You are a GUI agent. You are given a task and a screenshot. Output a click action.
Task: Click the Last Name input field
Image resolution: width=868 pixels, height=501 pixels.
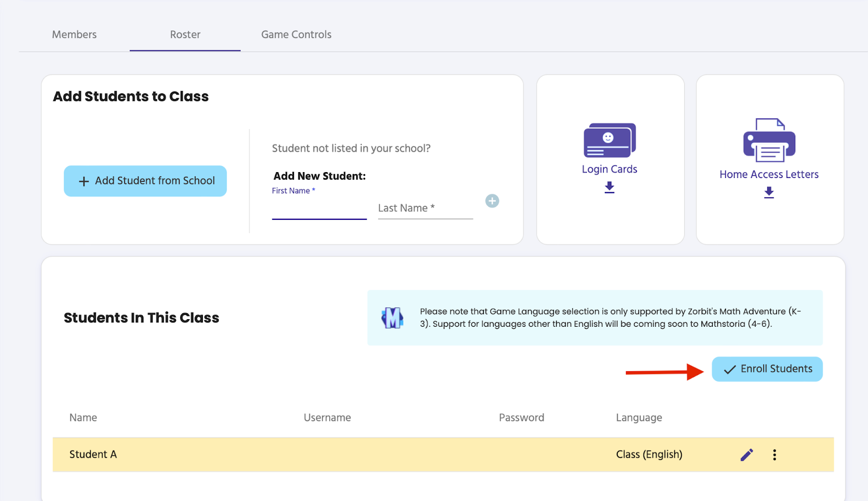(425, 209)
